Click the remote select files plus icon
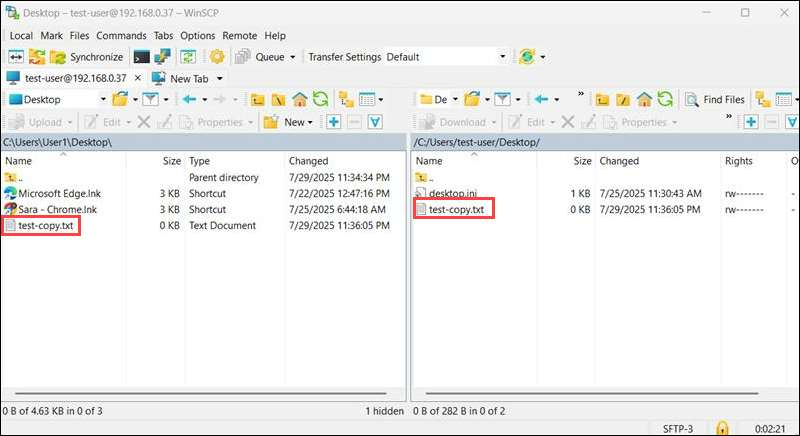 click(x=751, y=122)
